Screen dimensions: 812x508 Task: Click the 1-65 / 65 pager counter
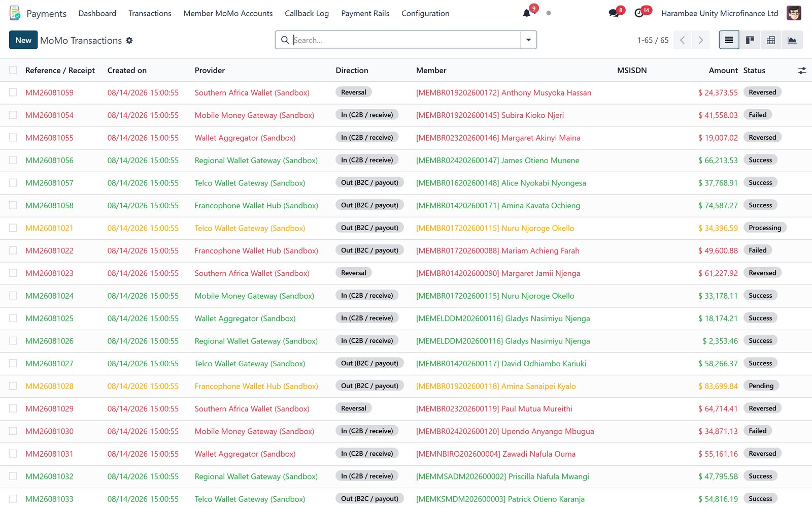653,40
